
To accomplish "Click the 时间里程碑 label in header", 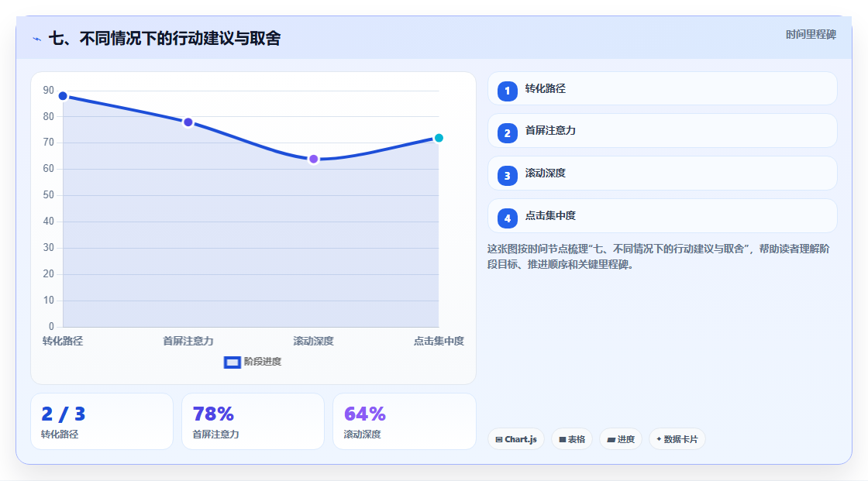I will pos(811,34).
